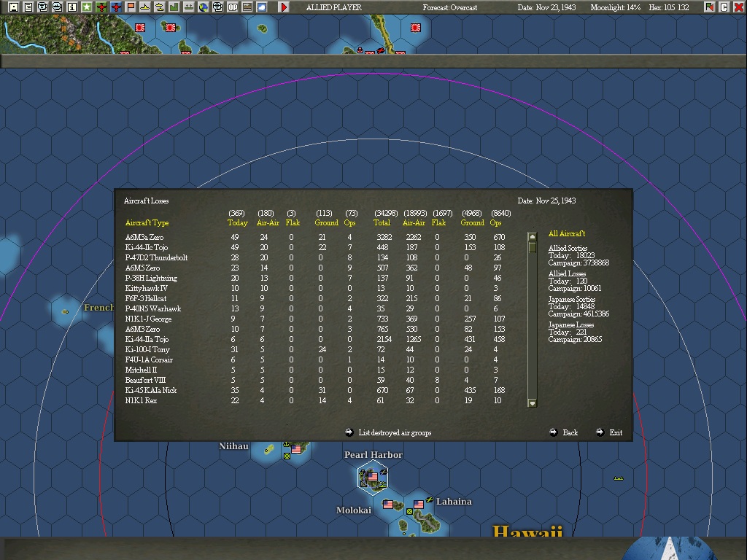Select the A6M3a Zero row

pyautogui.click(x=315, y=237)
